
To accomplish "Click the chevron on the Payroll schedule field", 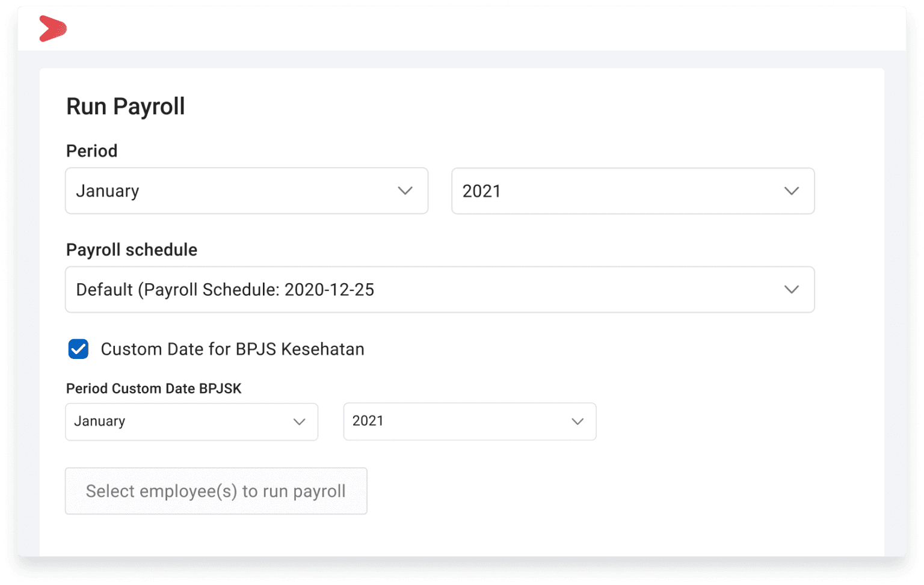I will coord(792,289).
